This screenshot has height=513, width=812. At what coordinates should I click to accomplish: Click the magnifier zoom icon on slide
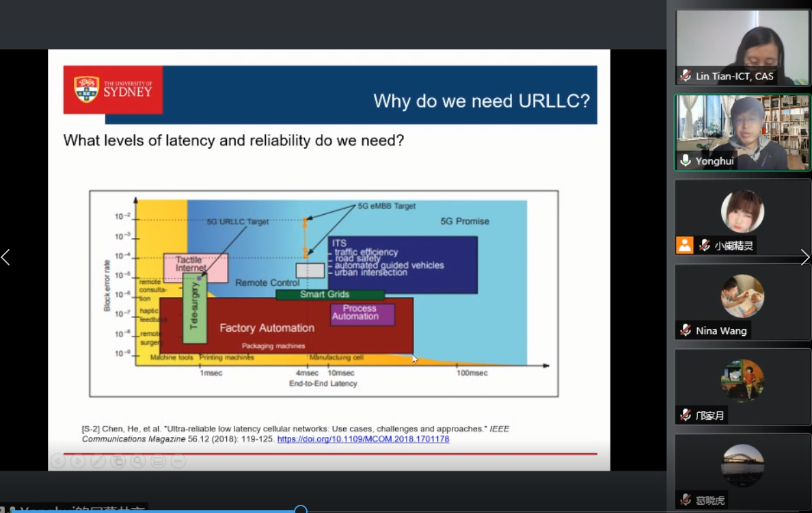pos(138,462)
